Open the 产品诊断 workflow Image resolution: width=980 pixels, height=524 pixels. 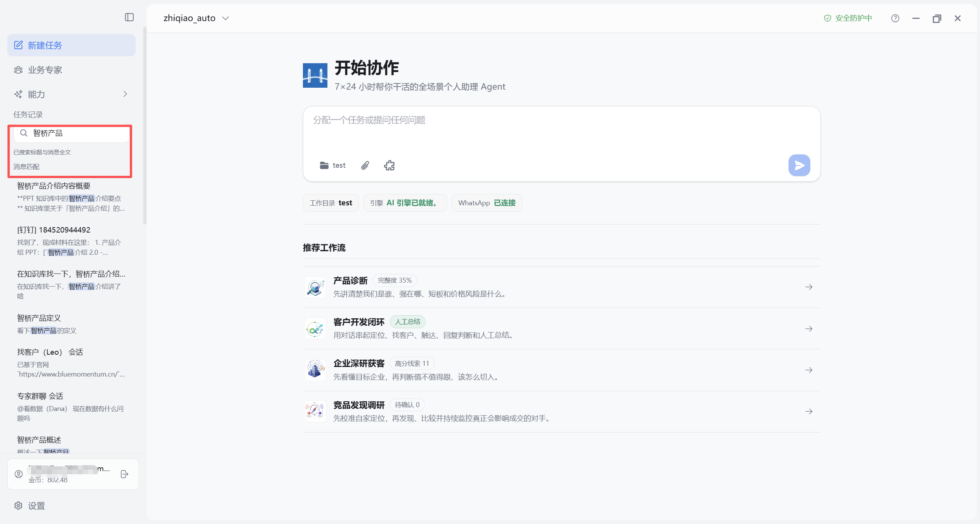[561, 287]
